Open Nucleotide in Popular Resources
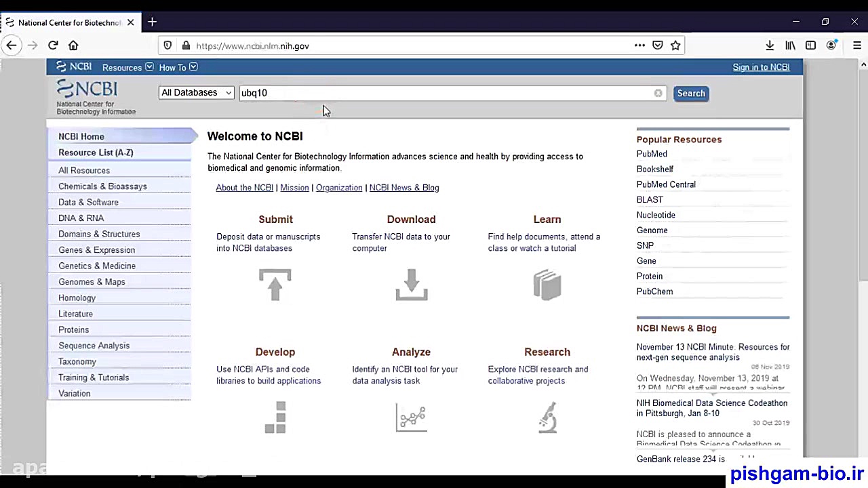Screen dimensions: 868x488 point(656,215)
